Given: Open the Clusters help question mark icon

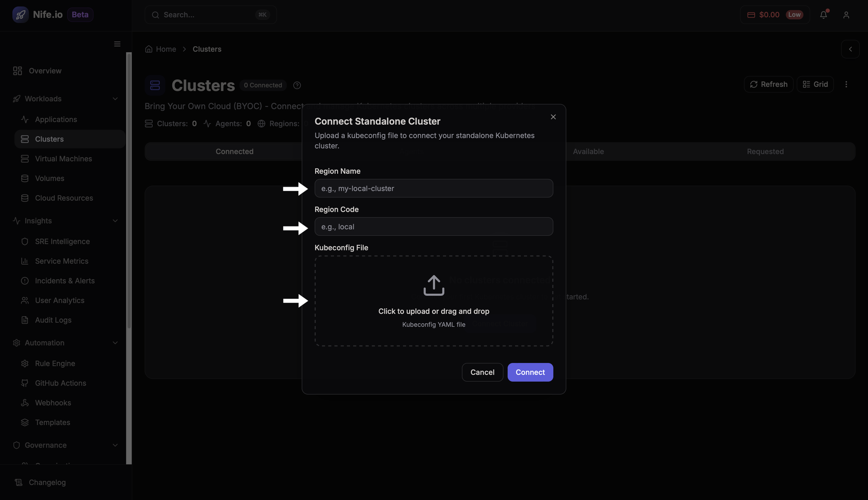Looking at the screenshot, I should pos(297,85).
